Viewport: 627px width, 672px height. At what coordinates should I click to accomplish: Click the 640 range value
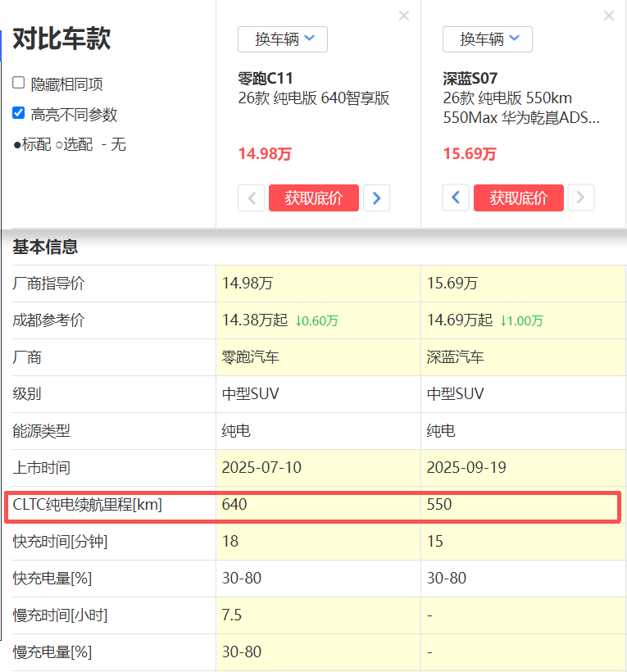coord(234,505)
